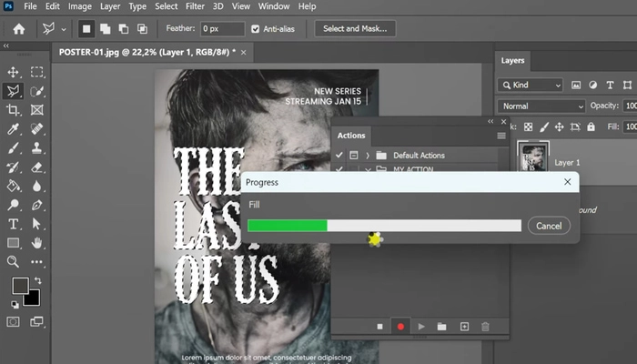Expand the Default Actions set
The height and width of the screenshot is (364, 637).
(368, 156)
